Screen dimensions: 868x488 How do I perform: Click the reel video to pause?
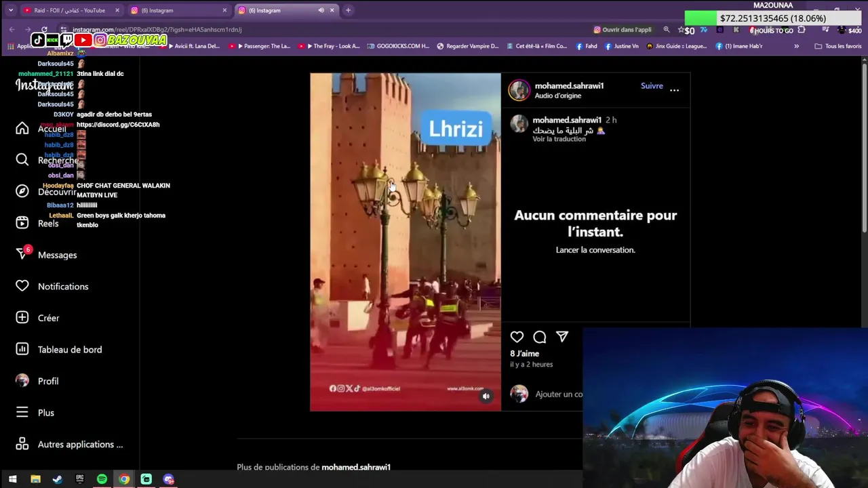(x=406, y=242)
